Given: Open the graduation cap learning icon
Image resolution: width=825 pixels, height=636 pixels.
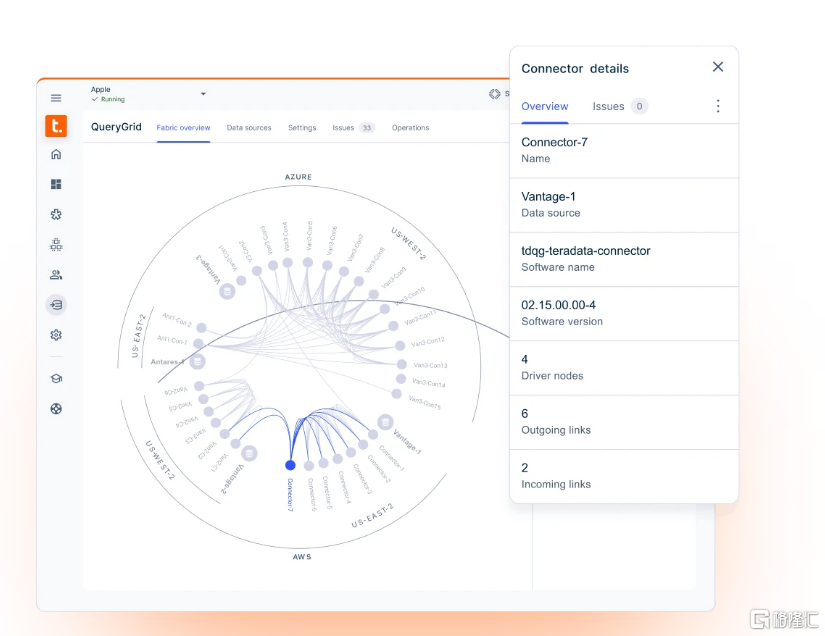Looking at the screenshot, I should tap(56, 379).
